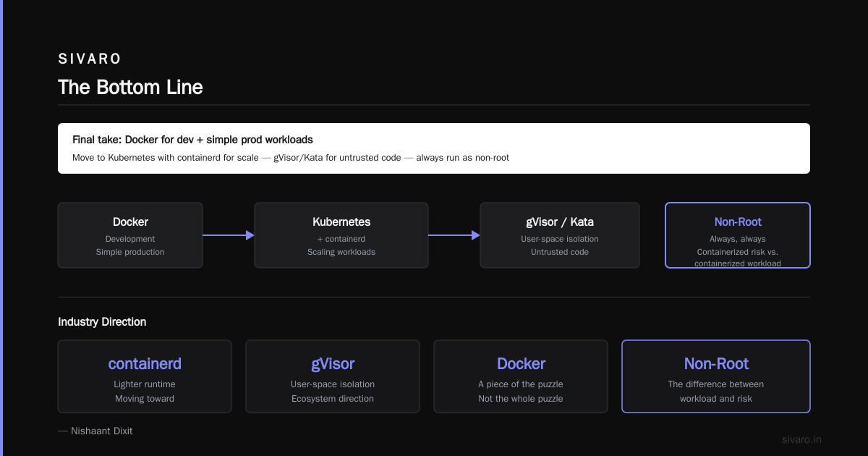This screenshot has width=868, height=456.
Task: Click the 'Nishaant Dixit' attribution
Action: coord(95,431)
